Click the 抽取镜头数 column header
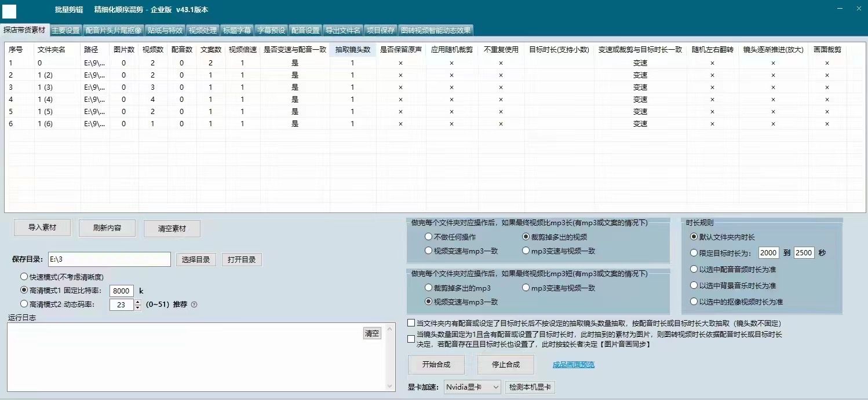 (352, 50)
